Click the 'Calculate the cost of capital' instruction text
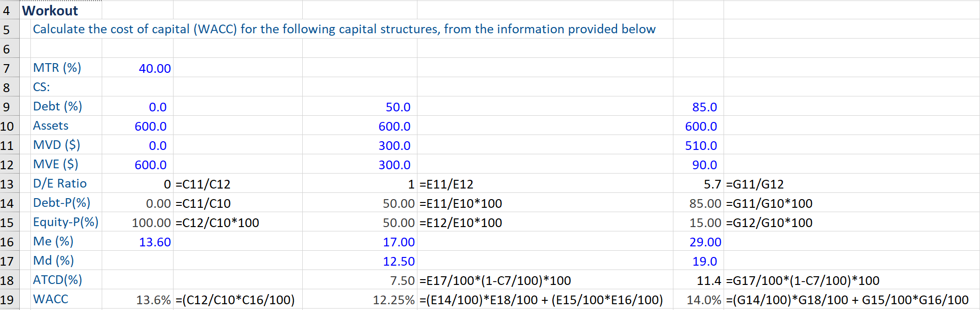 [x=344, y=29]
